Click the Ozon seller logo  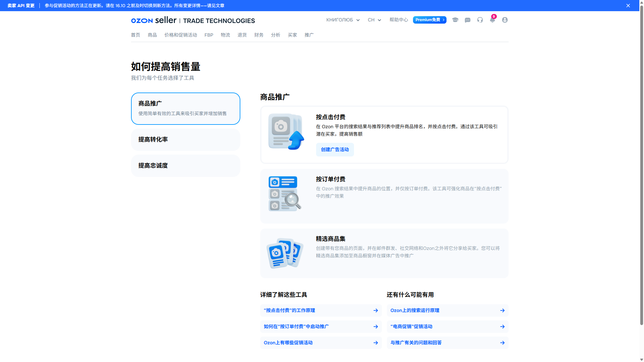point(154,20)
